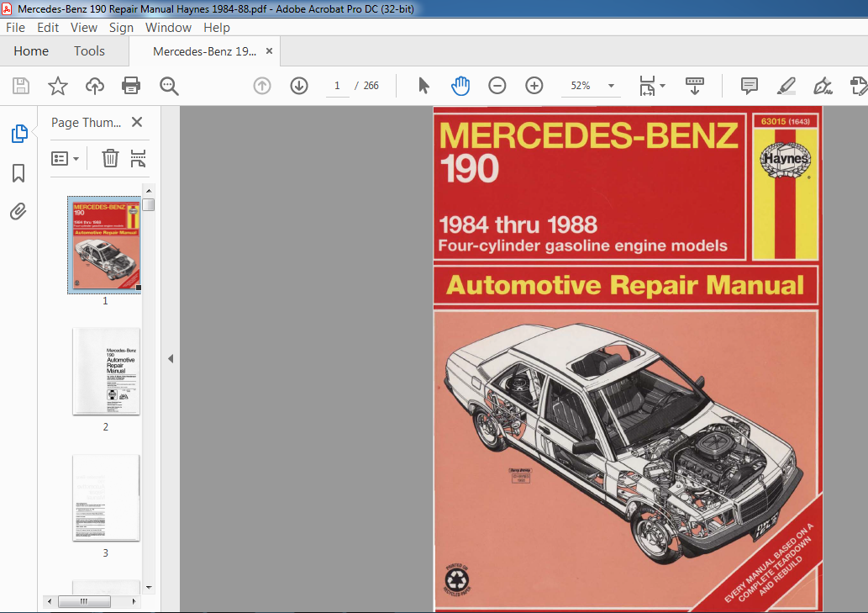
Task: Open the zoom percentage dropdown
Action: point(611,86)
